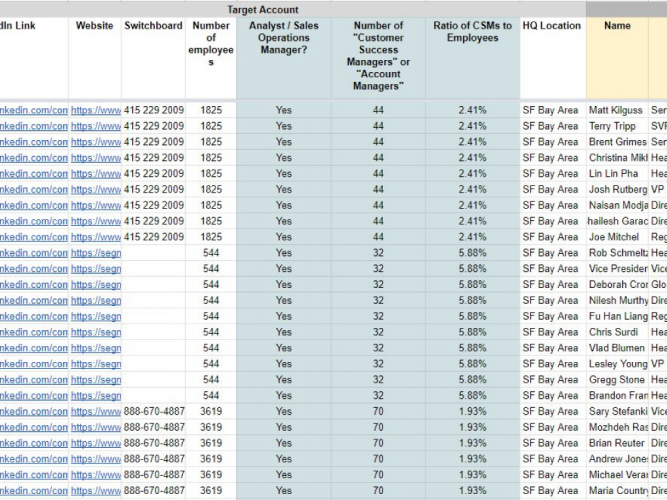Select SF Bay Area in Nilesh Murthy row

[551, 300]
